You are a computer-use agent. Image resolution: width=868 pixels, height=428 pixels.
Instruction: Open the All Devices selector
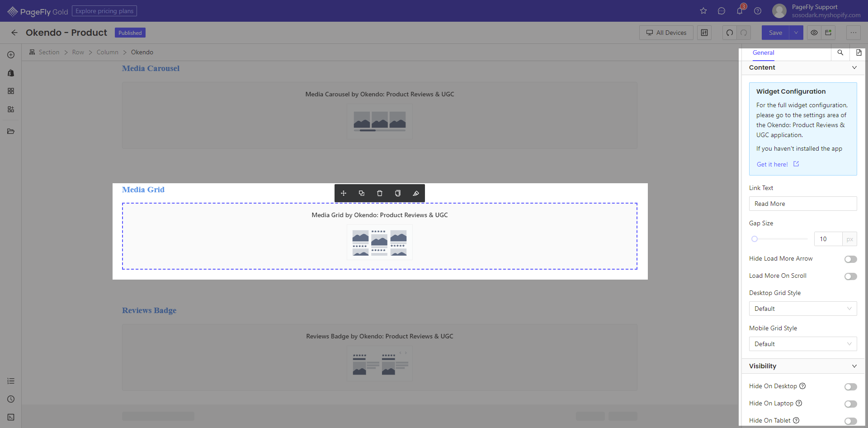(666, 33)
